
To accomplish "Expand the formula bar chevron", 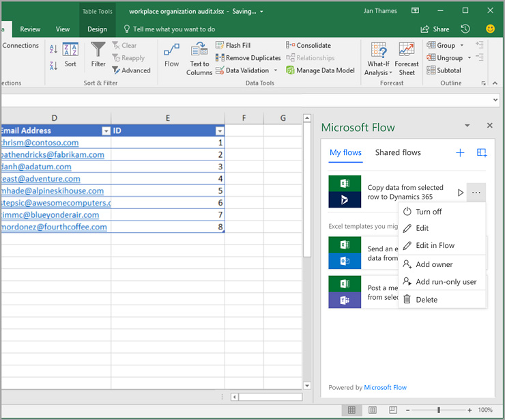I will [495, 100].
